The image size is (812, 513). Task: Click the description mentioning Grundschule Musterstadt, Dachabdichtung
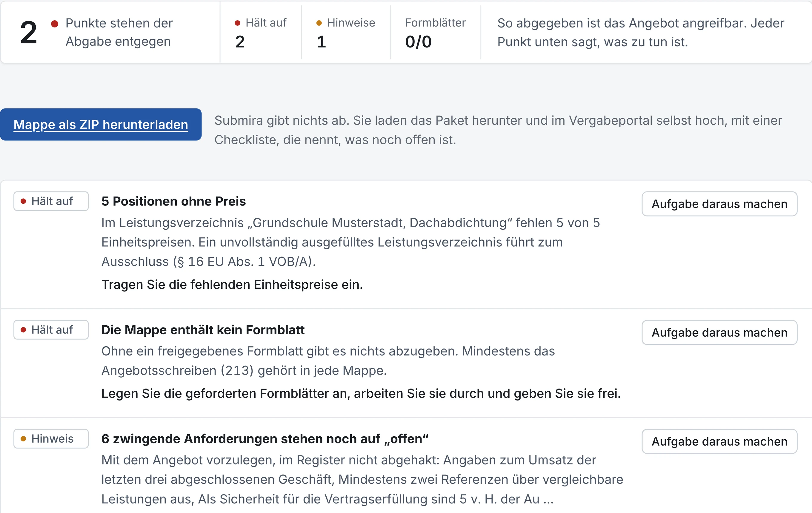point(351,242)
